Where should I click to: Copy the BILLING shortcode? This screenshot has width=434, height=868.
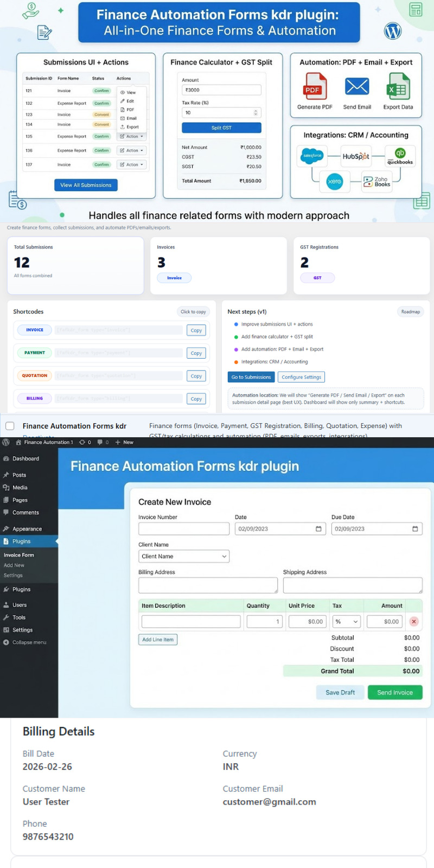[x=196, y=399]
